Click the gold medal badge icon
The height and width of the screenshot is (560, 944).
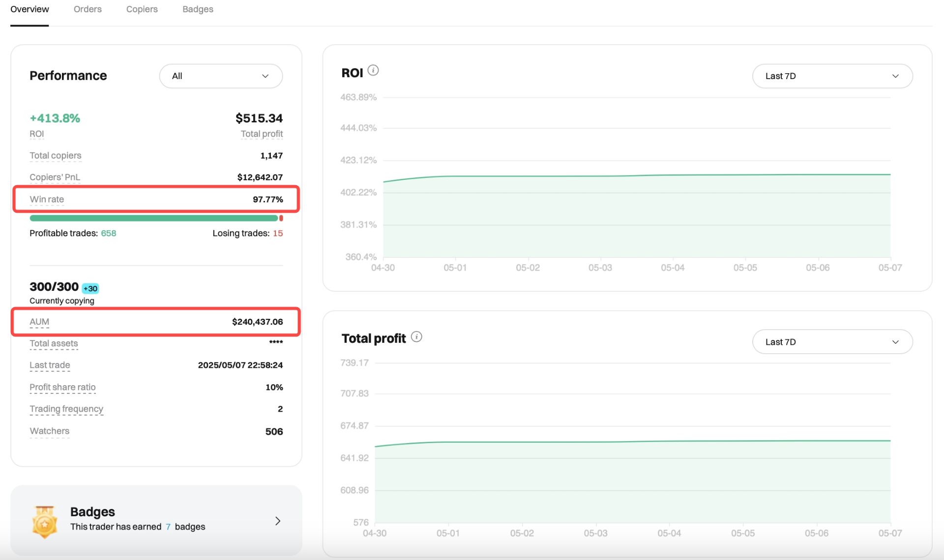point(45,522)
